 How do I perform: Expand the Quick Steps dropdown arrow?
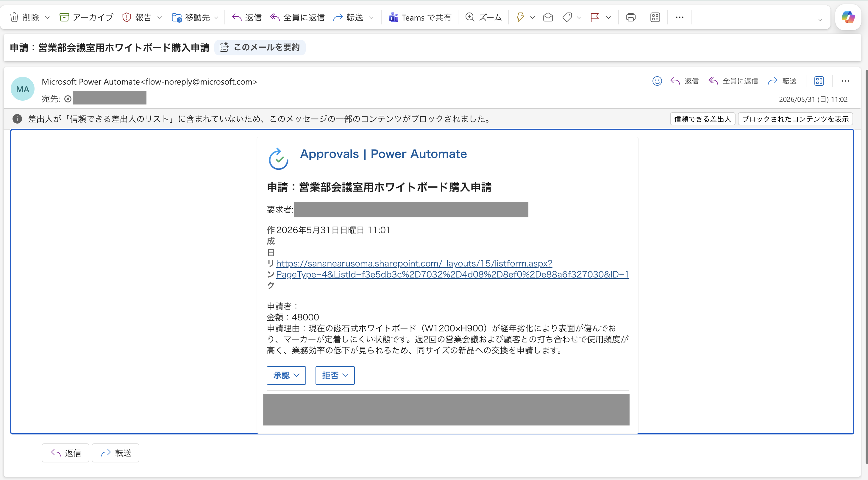pos(533,17)
